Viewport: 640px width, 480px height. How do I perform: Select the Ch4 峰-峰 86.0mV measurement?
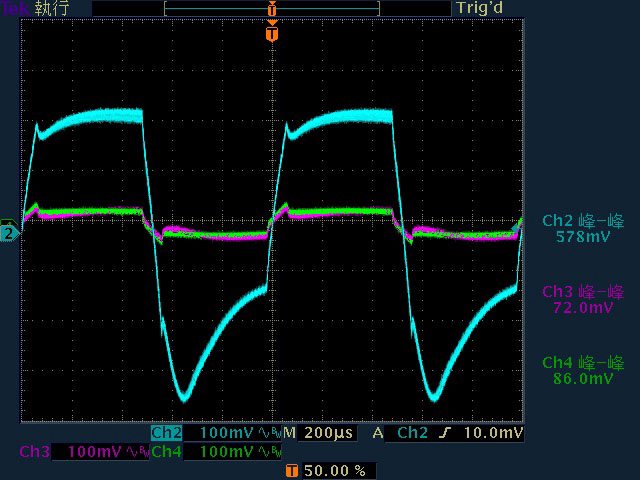583,370
